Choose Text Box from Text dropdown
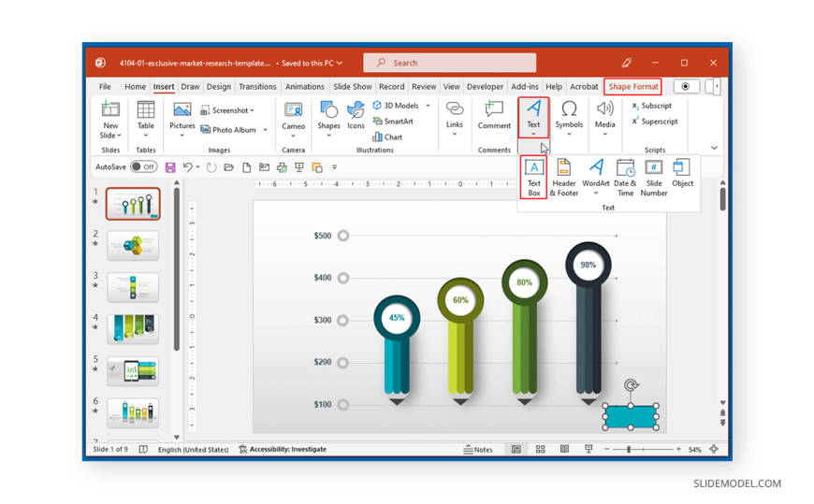The image size is (814, 504). tap(533, 178)
